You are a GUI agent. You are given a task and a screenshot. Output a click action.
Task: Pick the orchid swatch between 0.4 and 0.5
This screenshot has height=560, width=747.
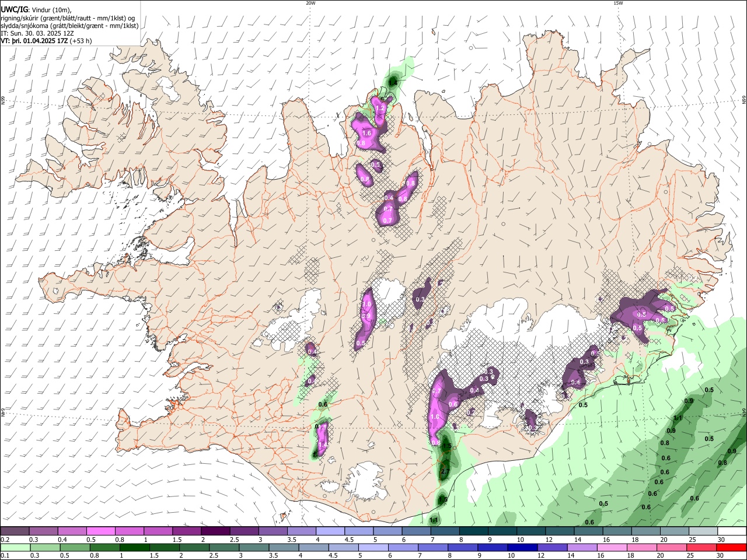[72, 531]
